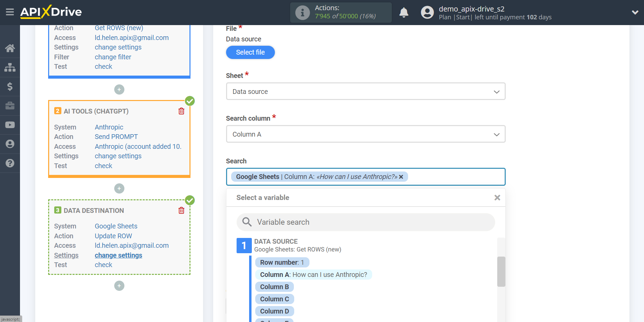Select the Column C variable
The height and width of the screenshot is (322, 644).
click(274, 299)
